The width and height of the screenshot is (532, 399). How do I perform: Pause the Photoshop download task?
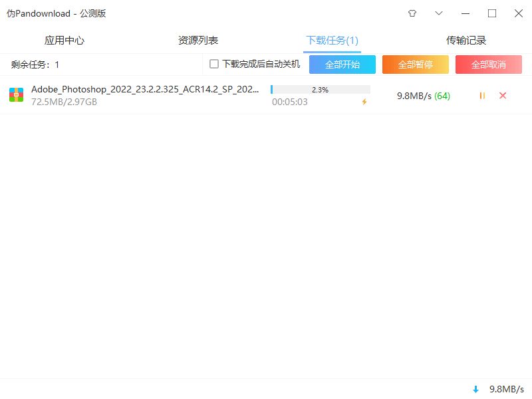point(482,96)
